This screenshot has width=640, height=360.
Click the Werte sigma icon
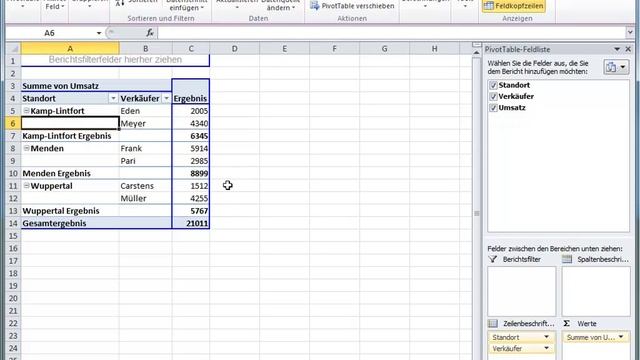[567, 323]
